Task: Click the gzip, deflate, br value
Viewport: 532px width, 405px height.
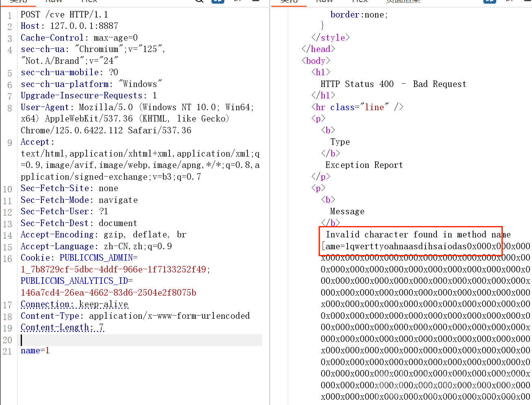Action: [145, 235]
